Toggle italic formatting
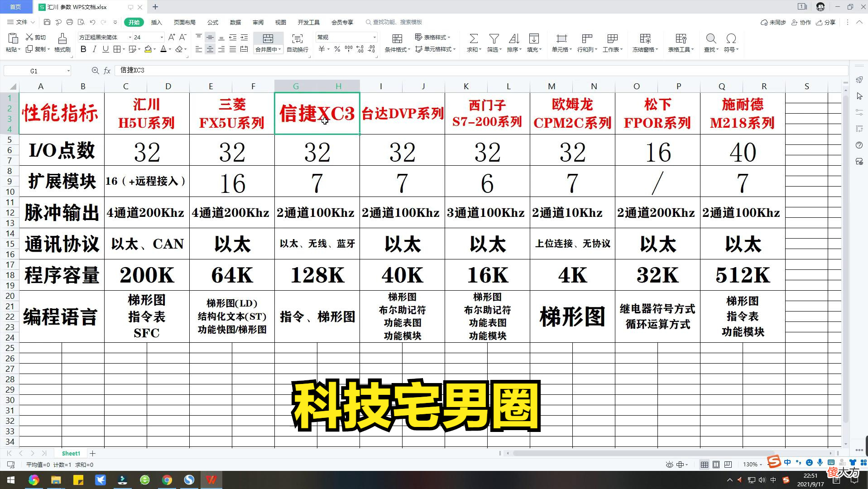The height and width of the screenshot is (489, 868). click(x=94, y=49)
